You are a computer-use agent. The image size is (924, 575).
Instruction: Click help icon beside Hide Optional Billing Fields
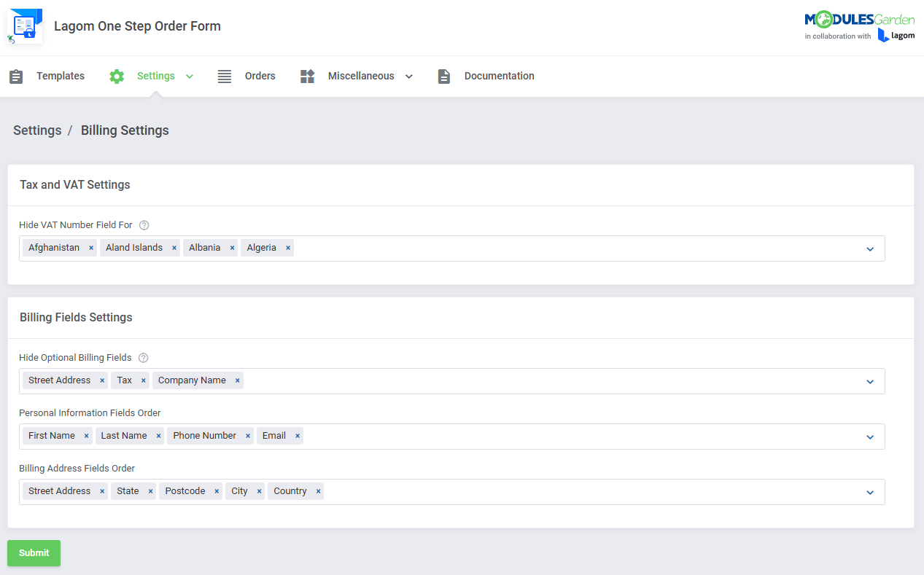[x=143, y=358]
